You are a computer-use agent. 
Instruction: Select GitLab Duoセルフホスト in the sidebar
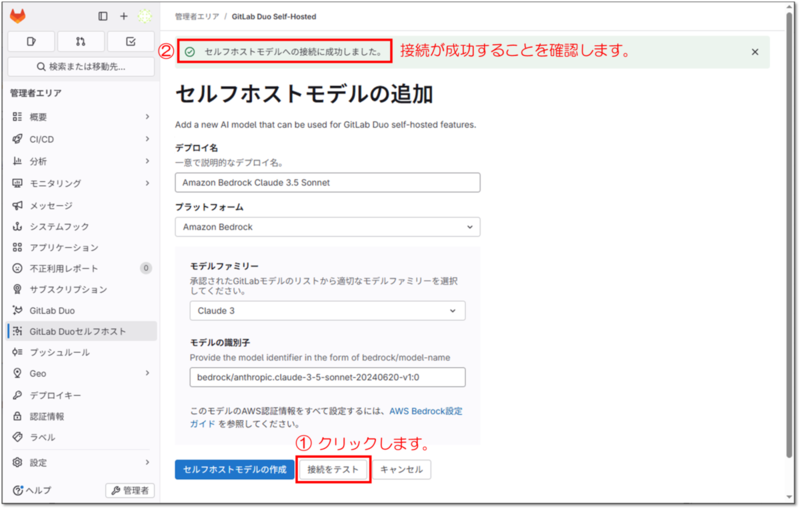82,331
